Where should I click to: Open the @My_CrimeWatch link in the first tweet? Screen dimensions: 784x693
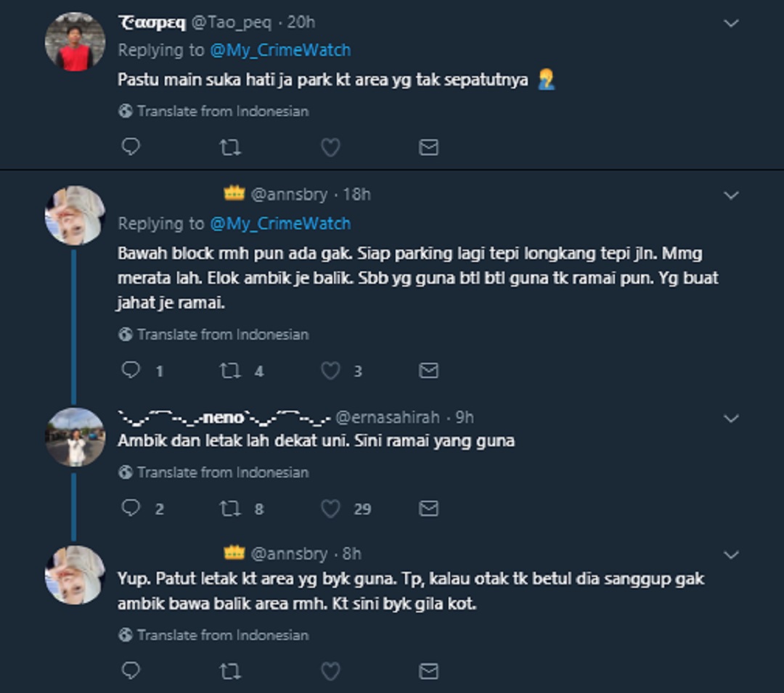[x=280, y=50]
